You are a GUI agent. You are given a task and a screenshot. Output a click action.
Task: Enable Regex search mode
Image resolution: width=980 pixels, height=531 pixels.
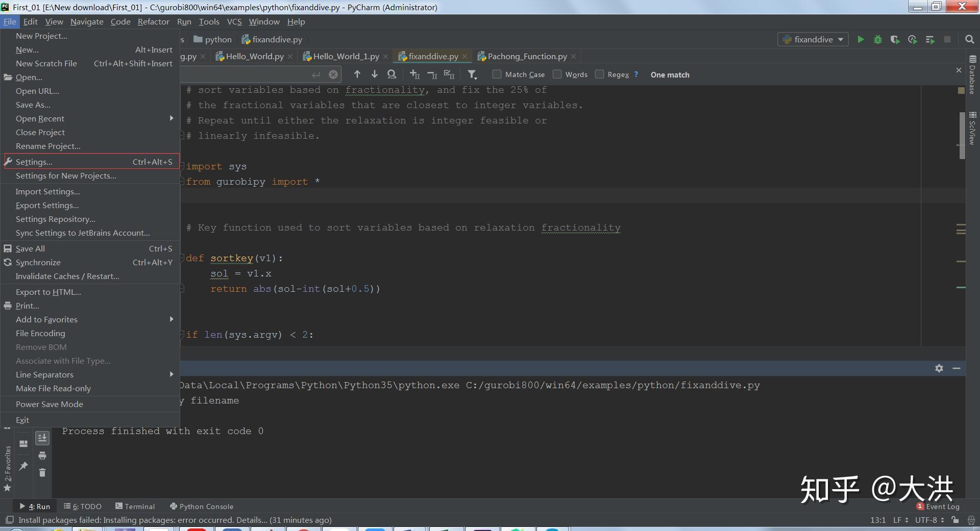600,74
